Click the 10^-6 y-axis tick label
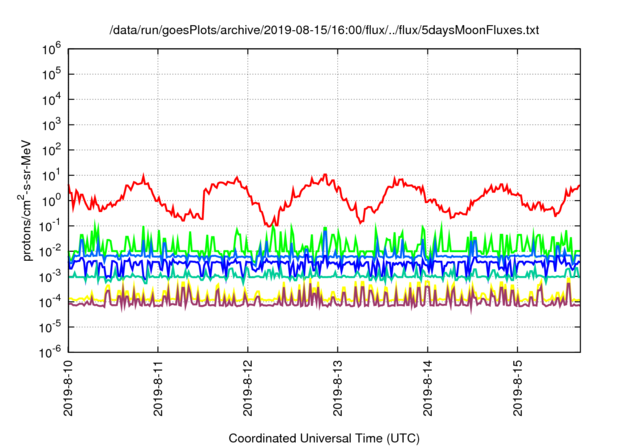The height and width of the screenshot is (448, 640). [x=50, y=352]
